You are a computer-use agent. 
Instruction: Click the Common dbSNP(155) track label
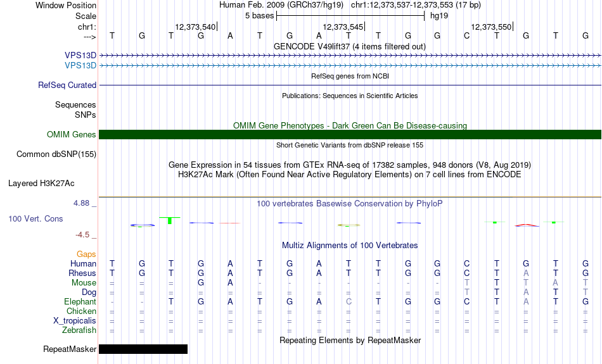coord(56,154)
